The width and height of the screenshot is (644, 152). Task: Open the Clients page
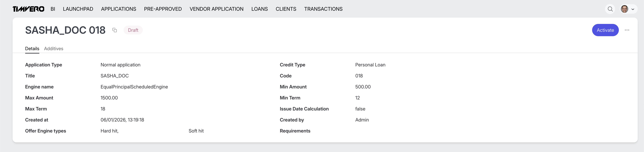(286, 9)
